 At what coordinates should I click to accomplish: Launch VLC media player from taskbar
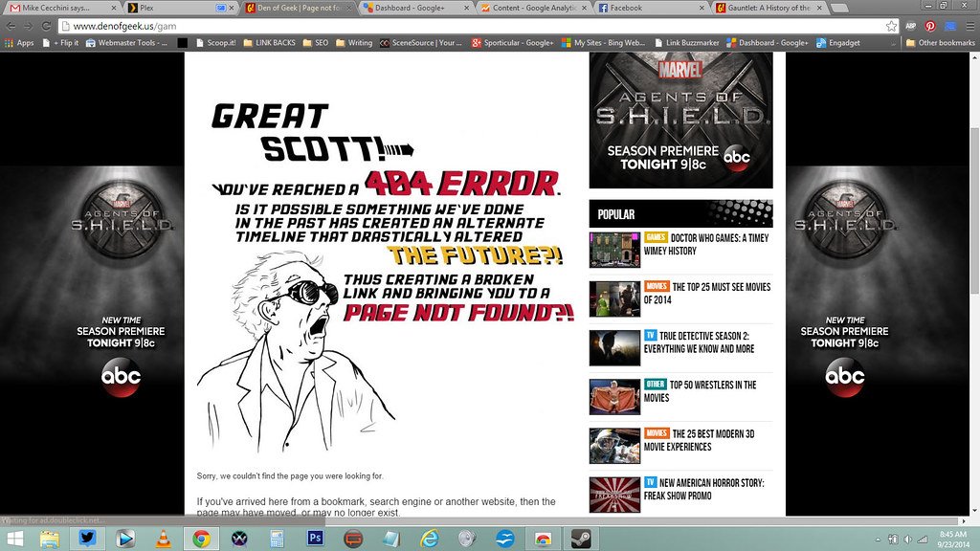tap(163, 539)
